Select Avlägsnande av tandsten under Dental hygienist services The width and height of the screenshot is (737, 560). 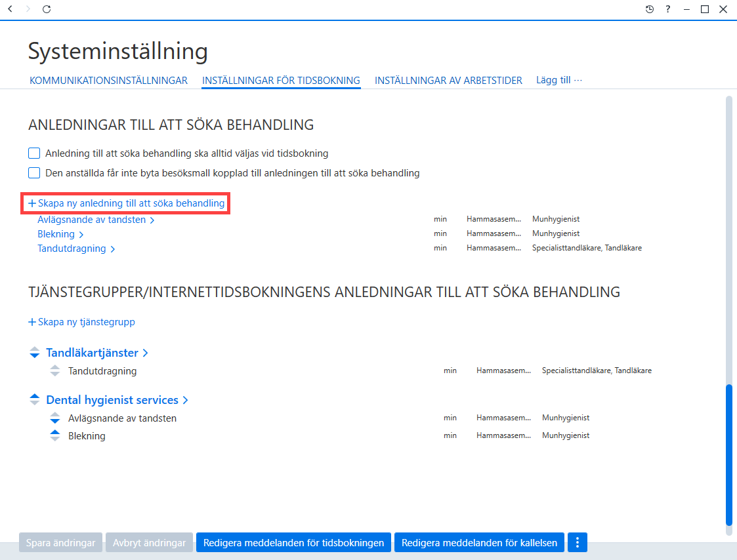122,418
